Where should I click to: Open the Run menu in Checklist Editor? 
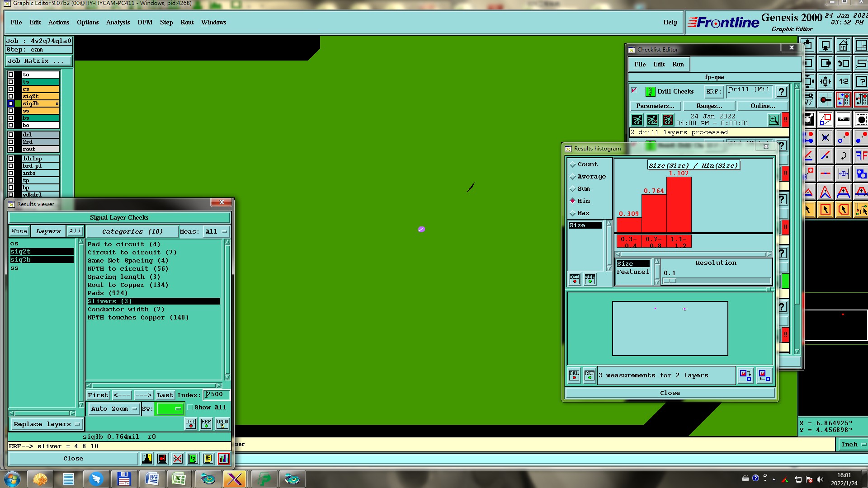point(678,64)
